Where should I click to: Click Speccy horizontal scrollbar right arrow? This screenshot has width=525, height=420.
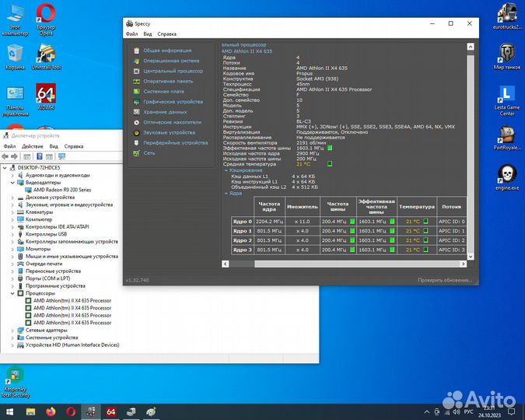pyautogui.click(x=463, y=264)
